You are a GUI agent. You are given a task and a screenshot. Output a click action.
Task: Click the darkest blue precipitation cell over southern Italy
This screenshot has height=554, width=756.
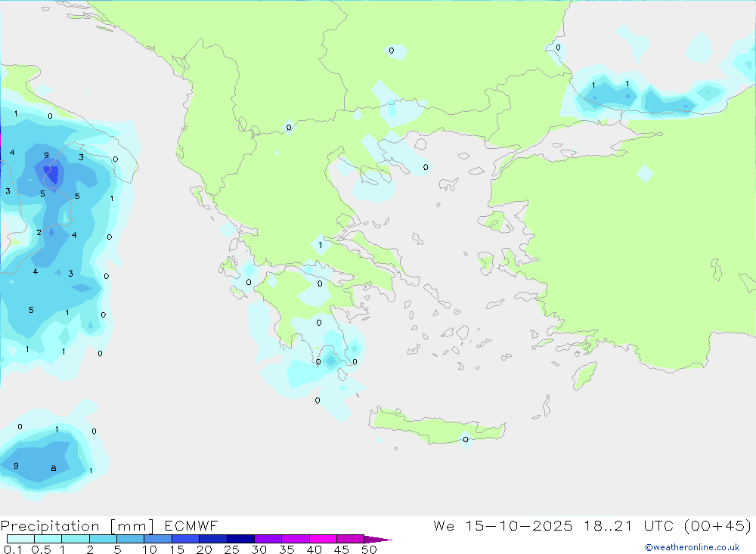coord(51,175)
